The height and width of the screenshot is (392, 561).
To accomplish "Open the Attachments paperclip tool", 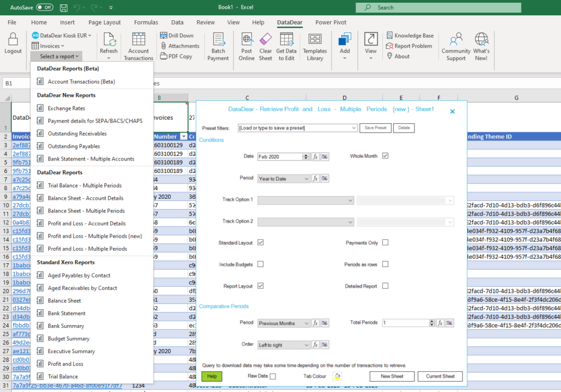I will tap(180, 46).
